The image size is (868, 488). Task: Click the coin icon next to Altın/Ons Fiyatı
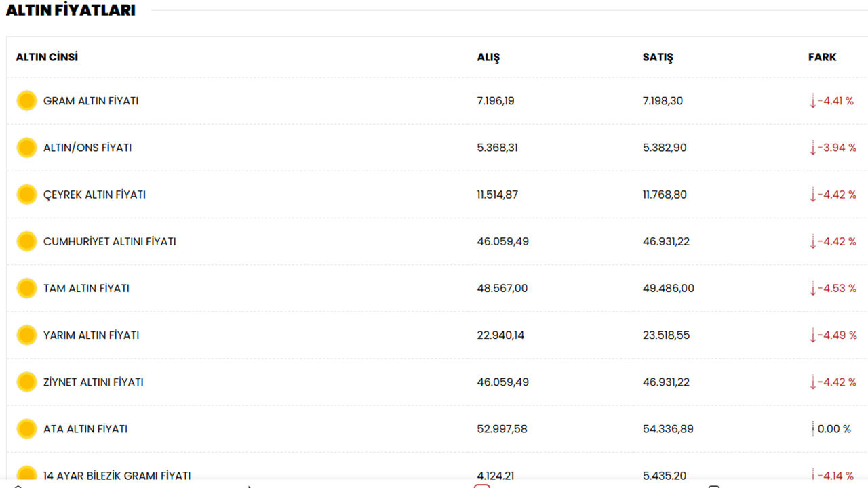26,148
